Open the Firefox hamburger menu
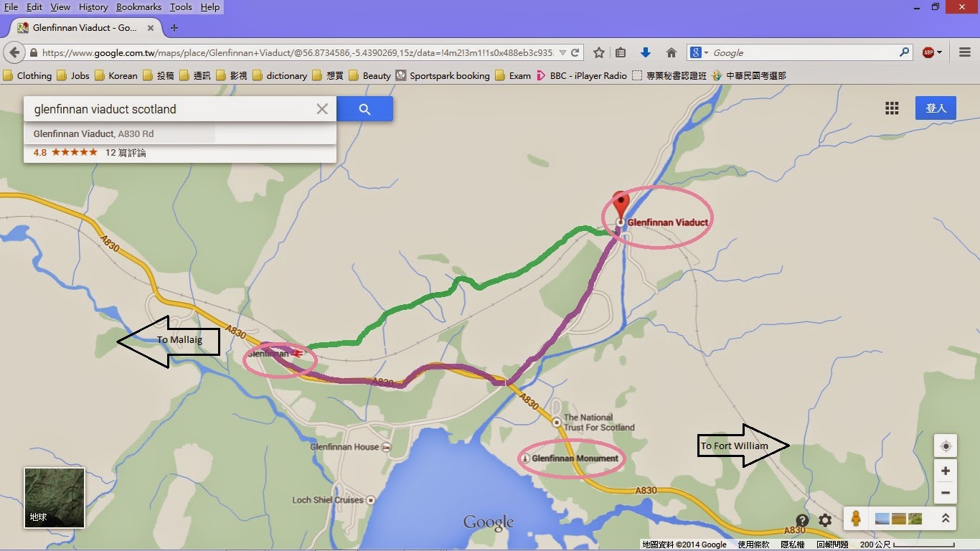This screenshot has height=551, width=980. (x=965, y=53)
